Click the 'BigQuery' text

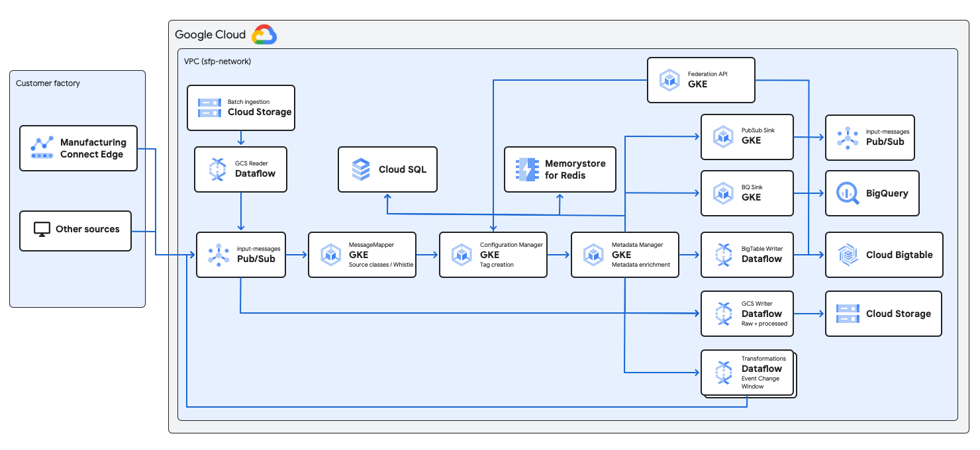(887, 193)
